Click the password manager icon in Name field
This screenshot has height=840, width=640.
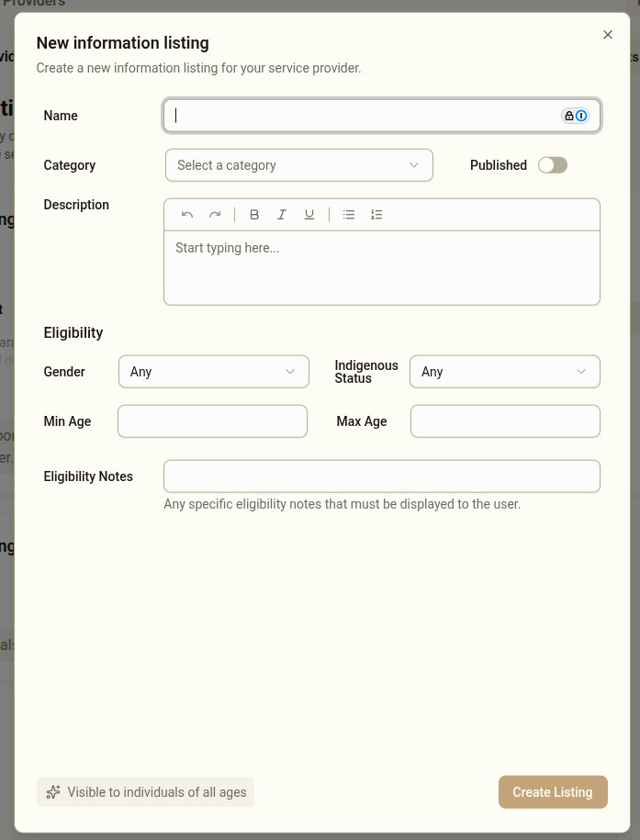pos(576,116)
